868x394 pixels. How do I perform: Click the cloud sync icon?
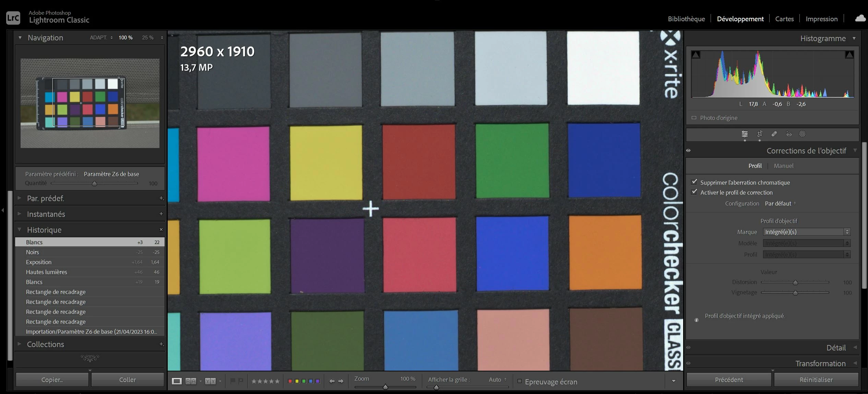(860, 19)
